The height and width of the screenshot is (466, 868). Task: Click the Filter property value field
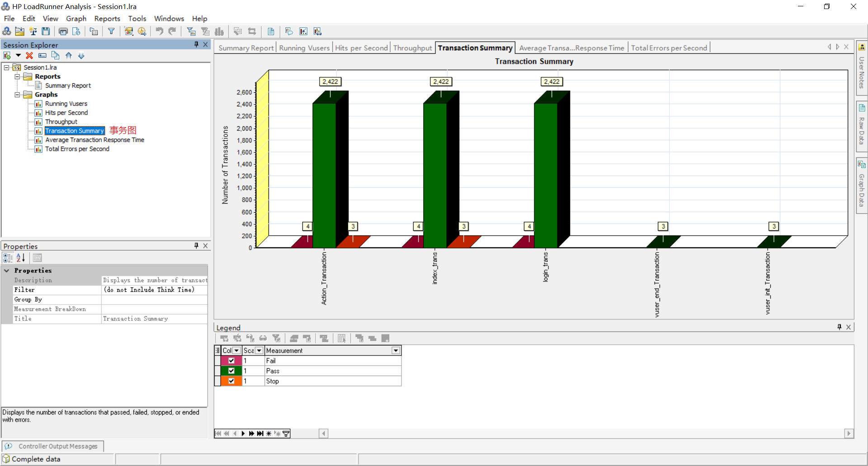click(155, 290)
